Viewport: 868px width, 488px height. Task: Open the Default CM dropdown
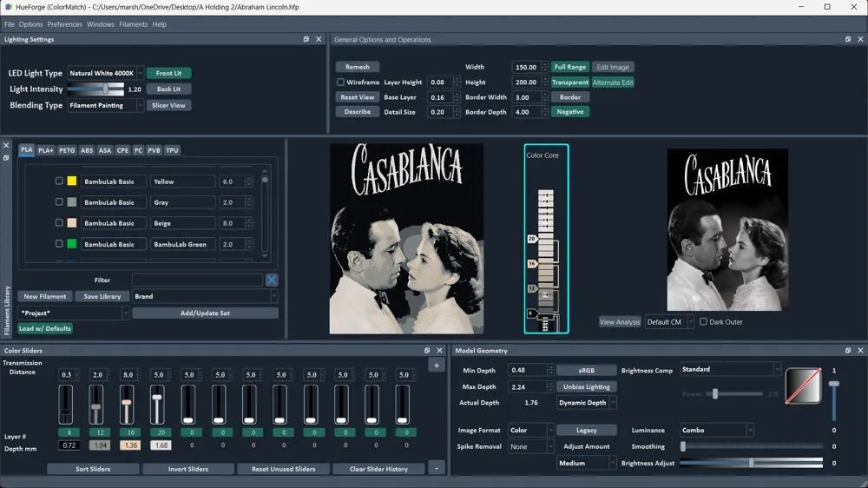[x=669, y=322]
